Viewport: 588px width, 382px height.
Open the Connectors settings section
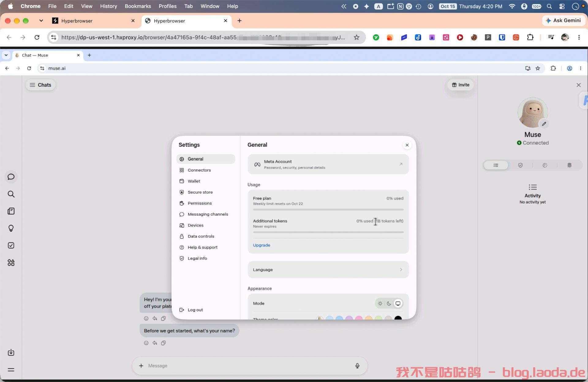(x=205, y=170)
